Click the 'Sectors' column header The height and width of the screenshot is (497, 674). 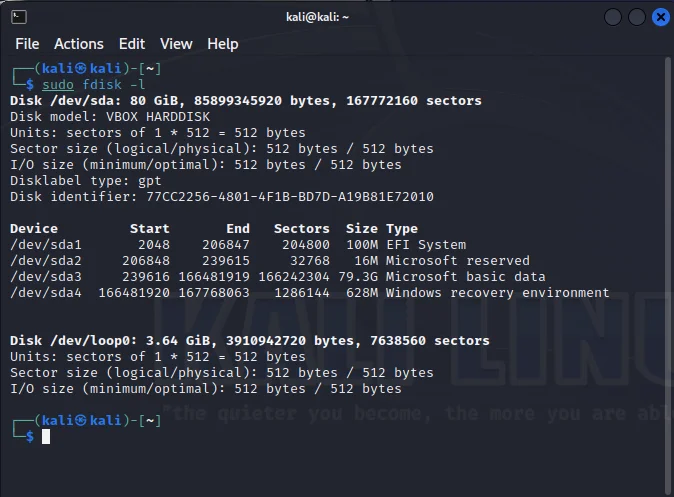point(302,228)
